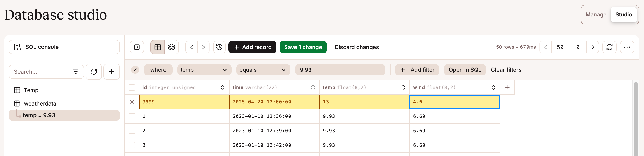Click the 9.93 filter value field

point(340,70)
